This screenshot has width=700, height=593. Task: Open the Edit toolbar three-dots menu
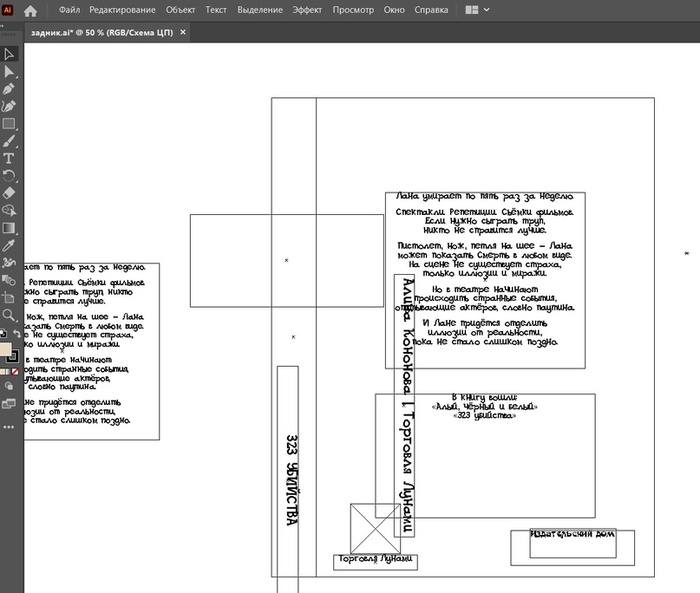click(x=8, y=423)
